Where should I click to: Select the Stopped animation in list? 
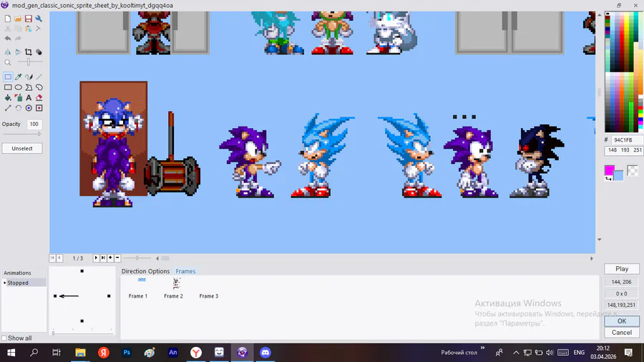click(24, 283)
